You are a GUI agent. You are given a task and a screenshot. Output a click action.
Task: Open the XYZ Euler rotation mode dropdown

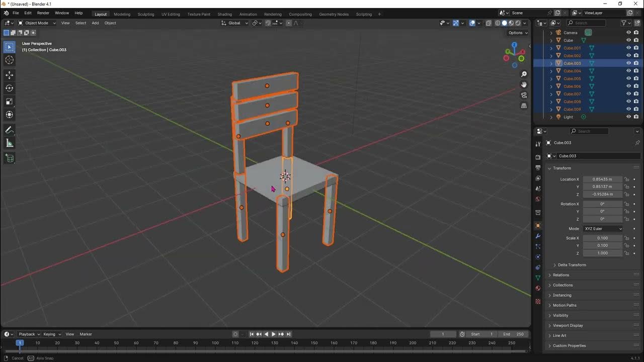[603, 229]
